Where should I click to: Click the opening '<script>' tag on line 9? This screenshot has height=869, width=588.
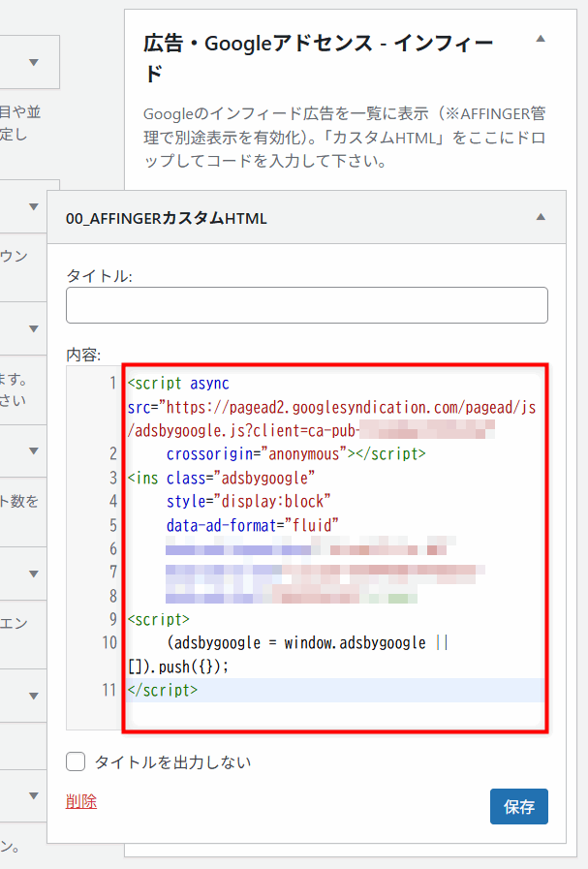[x=159, y=619]
